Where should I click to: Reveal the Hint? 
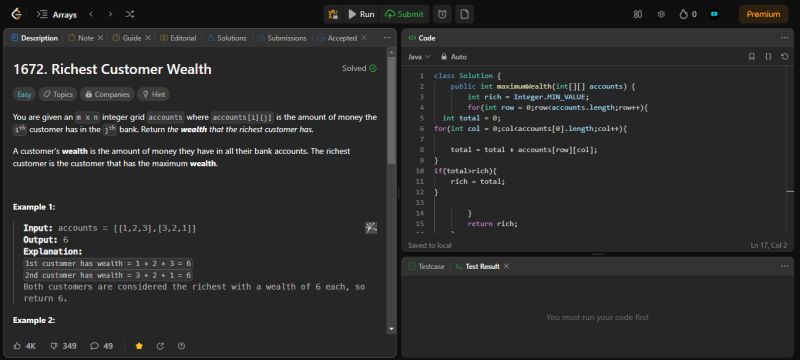(153, 94)
